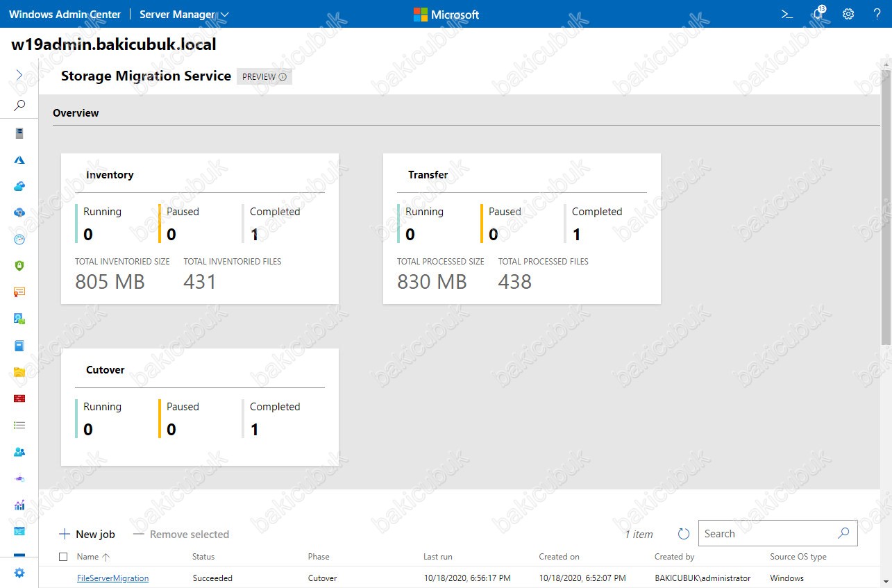Open the Files folder icon in sidebar
The height and width of the screenshot is (588, 892).
click(x=19, y=372)
